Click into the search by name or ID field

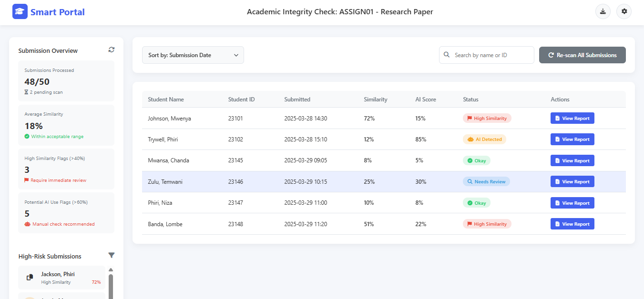(491, 55)
